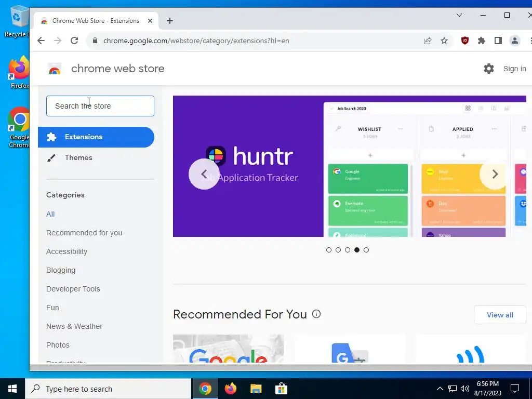Viewport: 532px width, 399px height.
Task: Bookmark this page with the star icon
Action: (444, 41)
